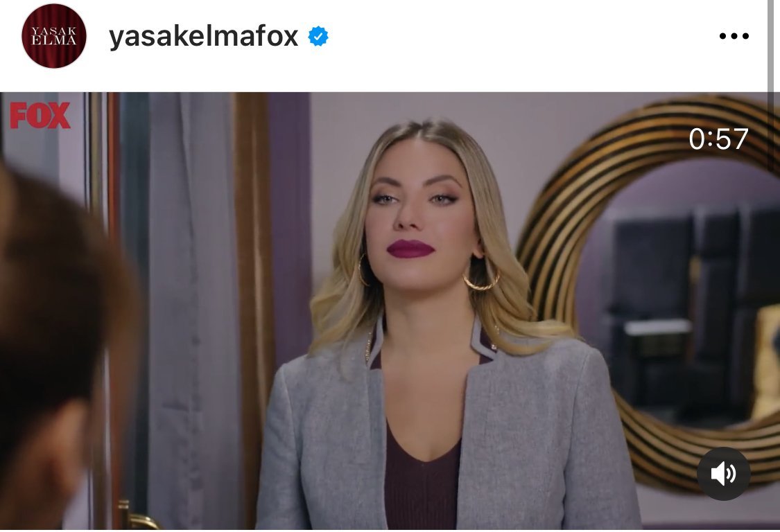Click the FOX channel logo watermark
The height and width of the screenshot is (532, 780).
(x=40, y=116)
